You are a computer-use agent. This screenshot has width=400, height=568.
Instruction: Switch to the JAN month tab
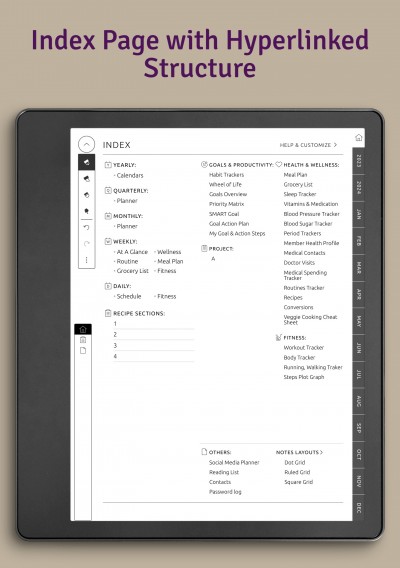pyautogui.click(x=358, y=214)
